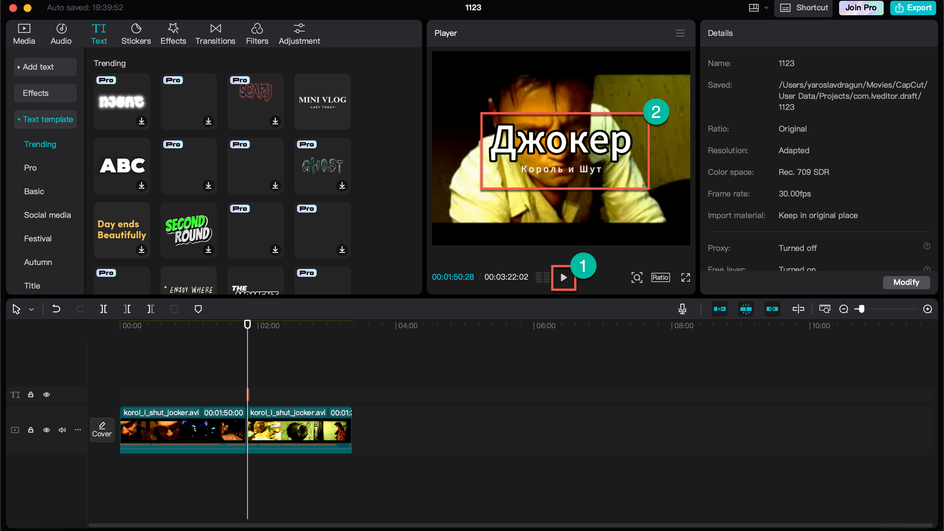Select the Festival template category
The image size is (944, 531).
click(37, 238)
